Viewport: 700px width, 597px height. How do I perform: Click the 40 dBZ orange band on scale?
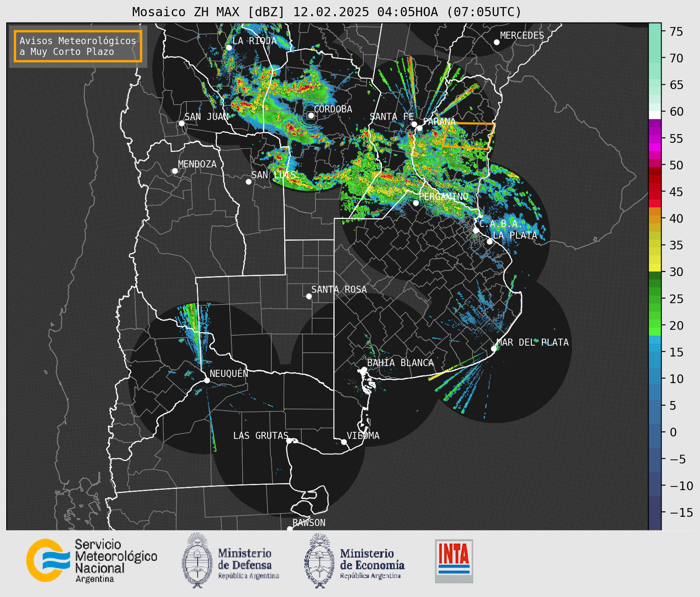tap(655, 219)
